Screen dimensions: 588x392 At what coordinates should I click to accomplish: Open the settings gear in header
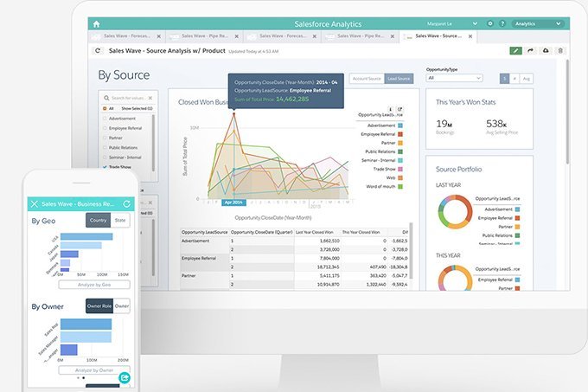pos(490,23)
